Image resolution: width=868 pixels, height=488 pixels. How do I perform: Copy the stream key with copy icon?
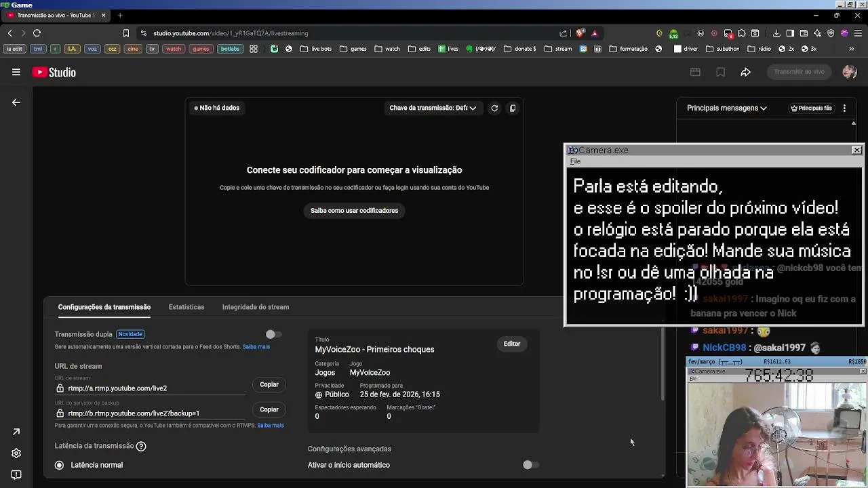(513, 108)
